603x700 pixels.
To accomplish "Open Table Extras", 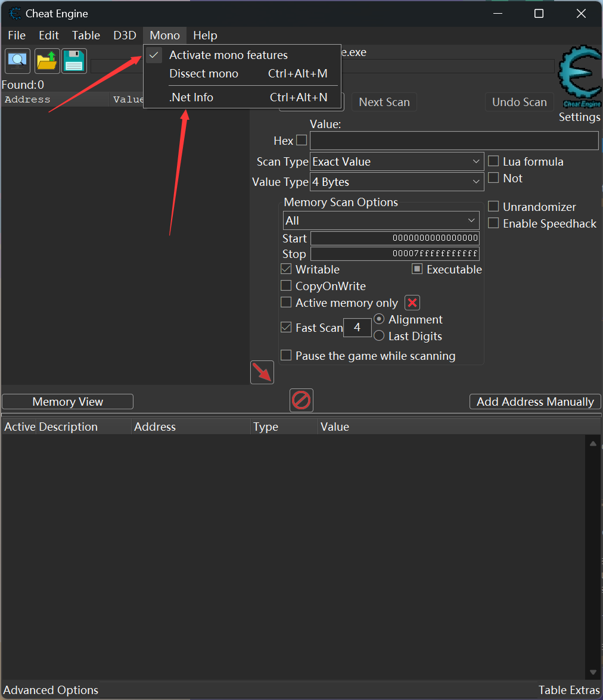I will 569,690.
